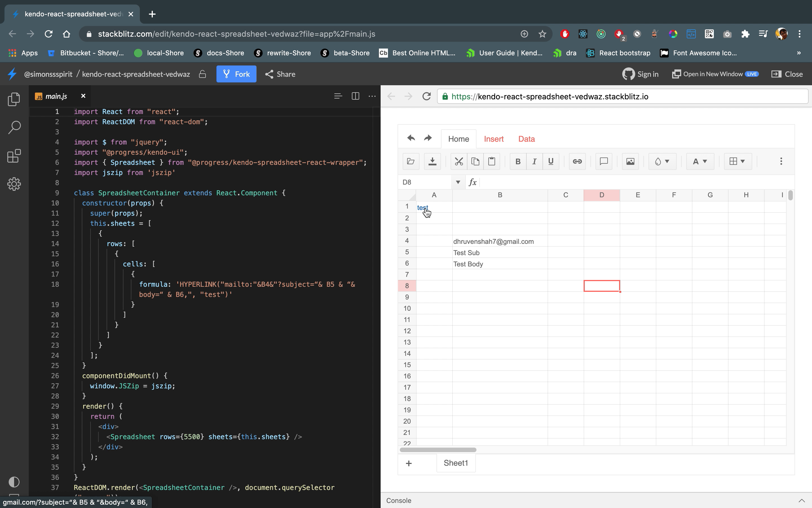Click the insert comment icon
The width and height of the screenshot is (812, 508).
tap(604, 161)
